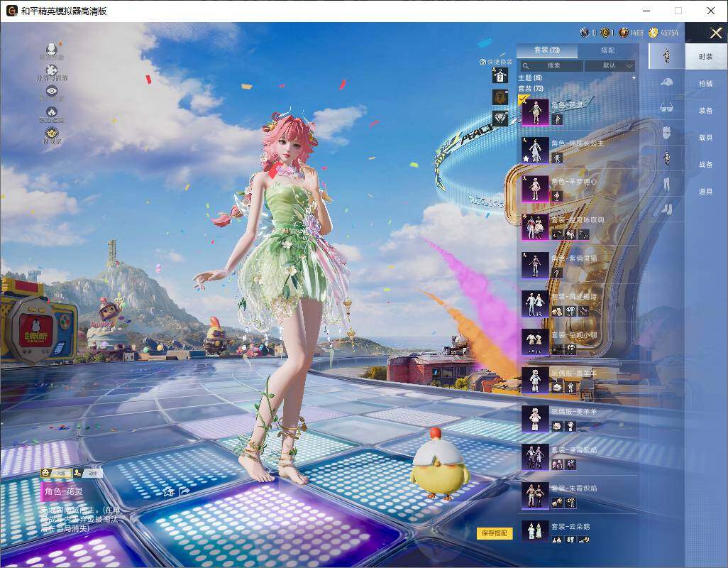Switch to the 搭配 tab
Image resolution: width=728 pixels, height=568 pixels.
pos(607,50)
